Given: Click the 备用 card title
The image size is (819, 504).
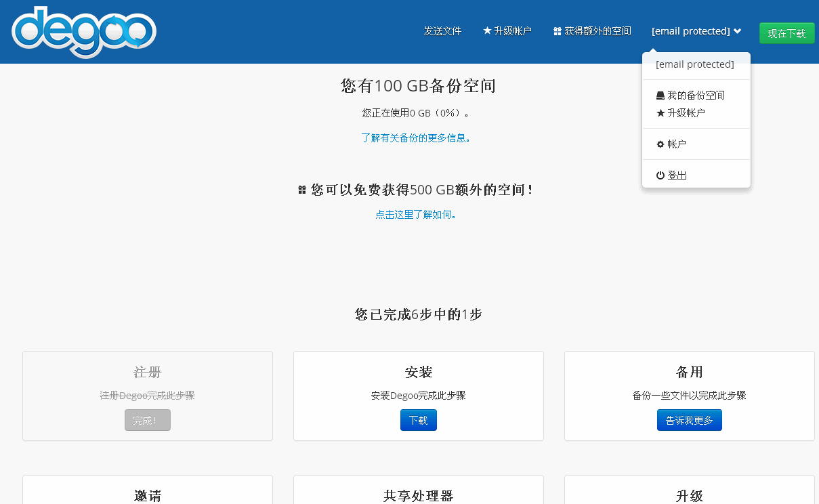Looking at the screenshot, I should (x=690, y=372).
